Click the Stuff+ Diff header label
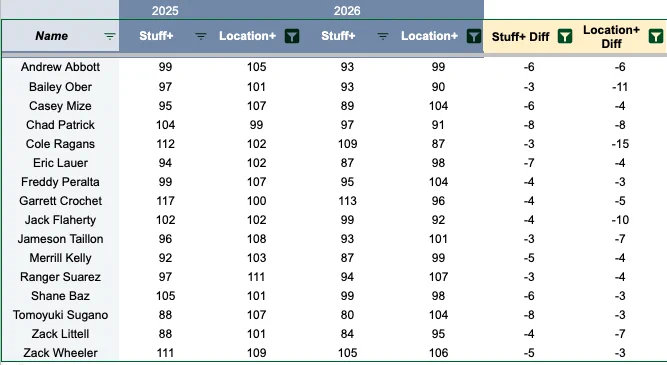The width and height of the screenshot is (667, 365). point(521,37)
